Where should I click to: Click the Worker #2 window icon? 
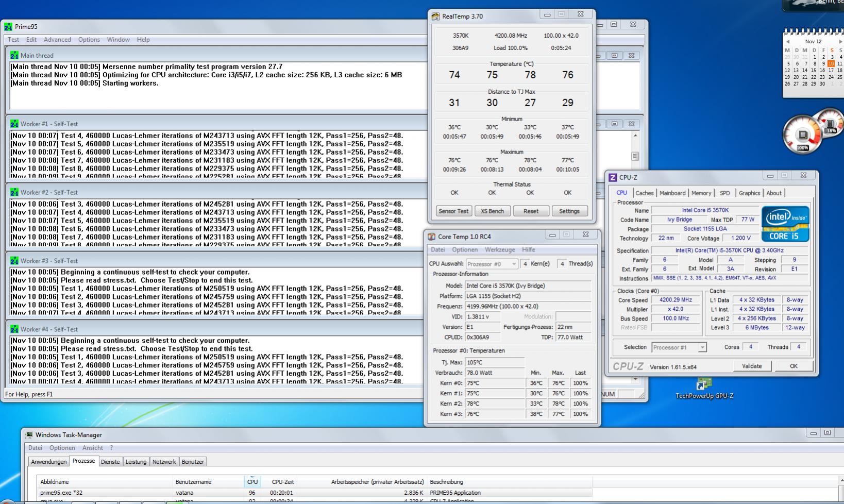14,193
